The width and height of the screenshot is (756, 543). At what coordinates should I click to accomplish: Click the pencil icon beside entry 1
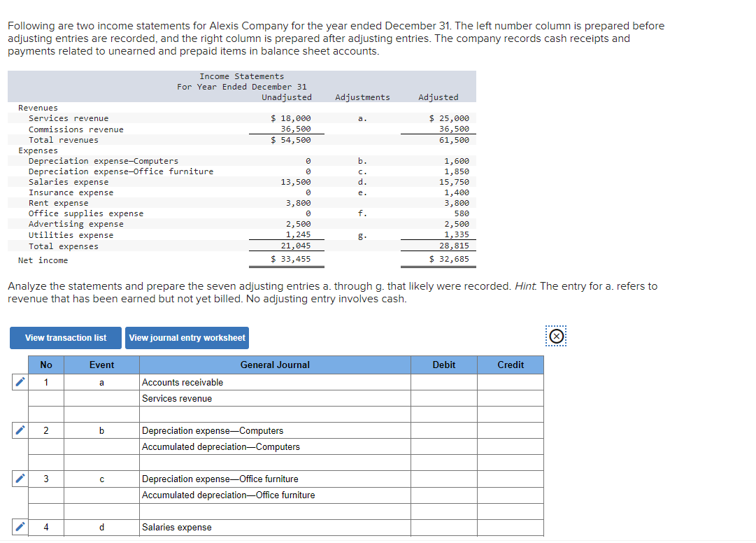click(x=19, y=381)
